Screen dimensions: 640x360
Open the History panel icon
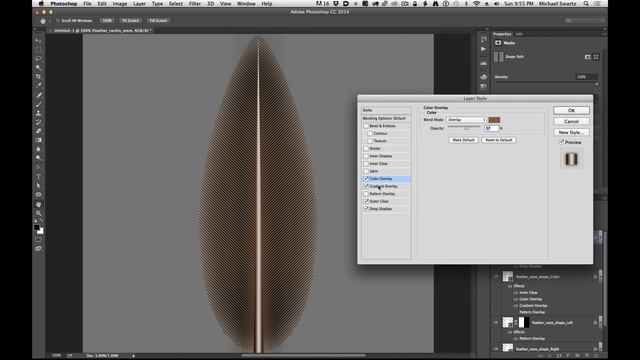tap(484, 40)
